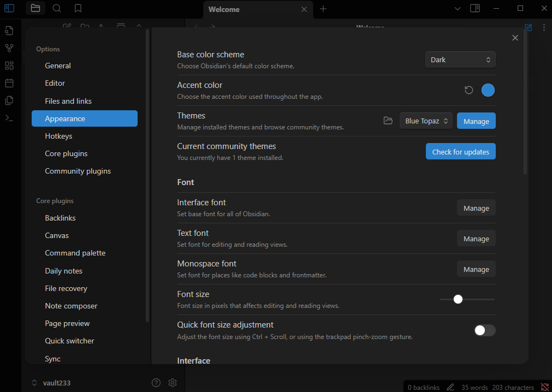
Task: Select the Appearance settings tab
Action: (x=85, y=118)
